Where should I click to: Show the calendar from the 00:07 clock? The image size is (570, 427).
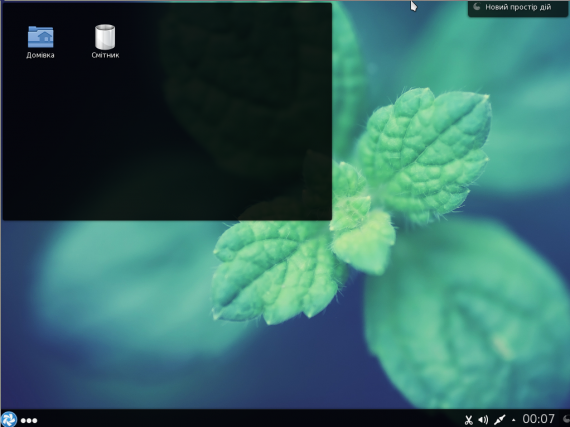pos(539,419)
